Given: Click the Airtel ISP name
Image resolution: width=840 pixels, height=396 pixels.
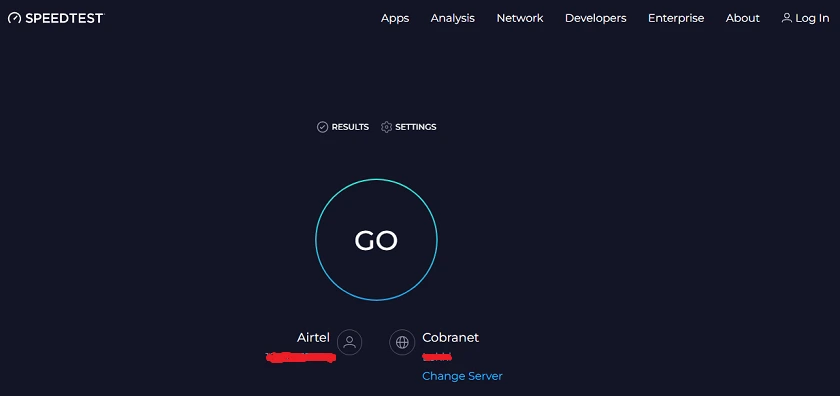Looking at the screenshot, I should click(313, 338).
